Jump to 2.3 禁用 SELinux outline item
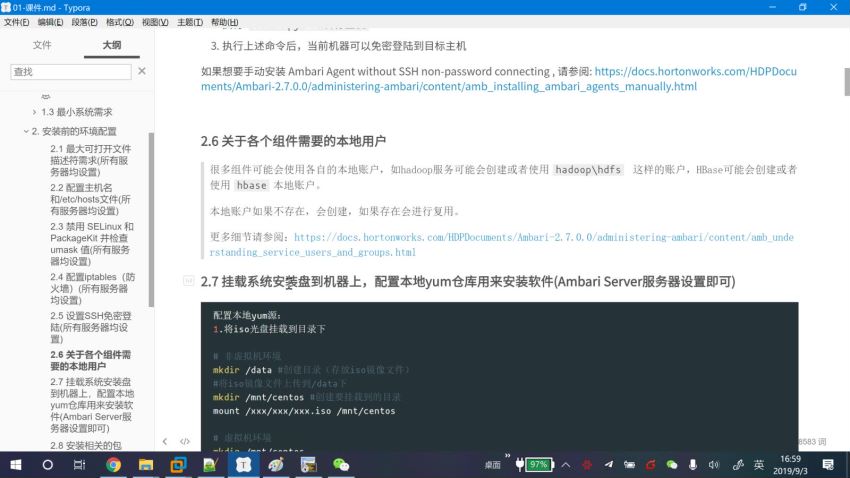 point(92,244)
